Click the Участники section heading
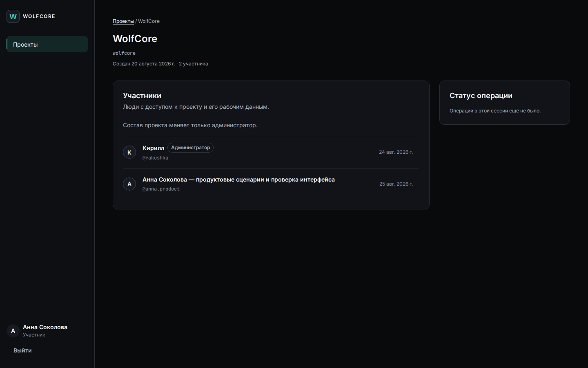The width and height of the screenshot is (588, 368). pyautogui.click(x=142, y=96)
